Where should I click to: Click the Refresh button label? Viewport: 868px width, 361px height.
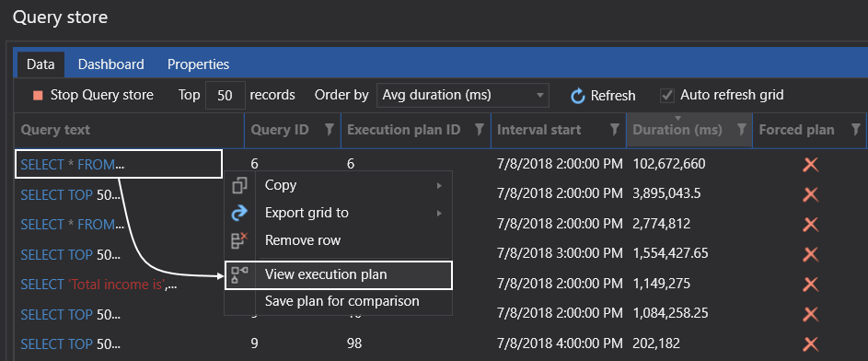(613, 96)
